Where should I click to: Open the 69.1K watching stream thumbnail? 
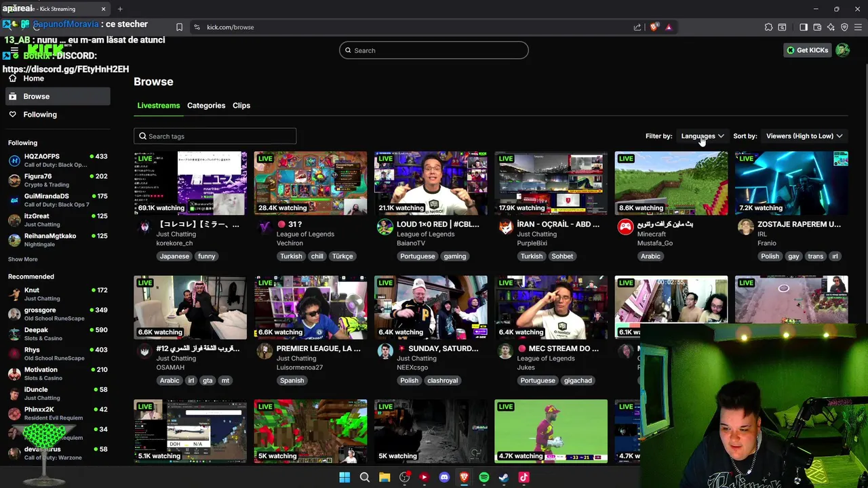pos(191,183)
